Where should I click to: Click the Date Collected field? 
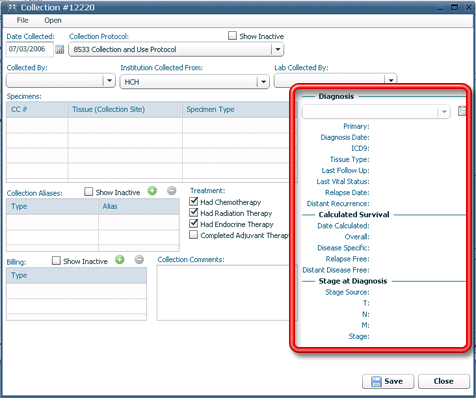30,49
